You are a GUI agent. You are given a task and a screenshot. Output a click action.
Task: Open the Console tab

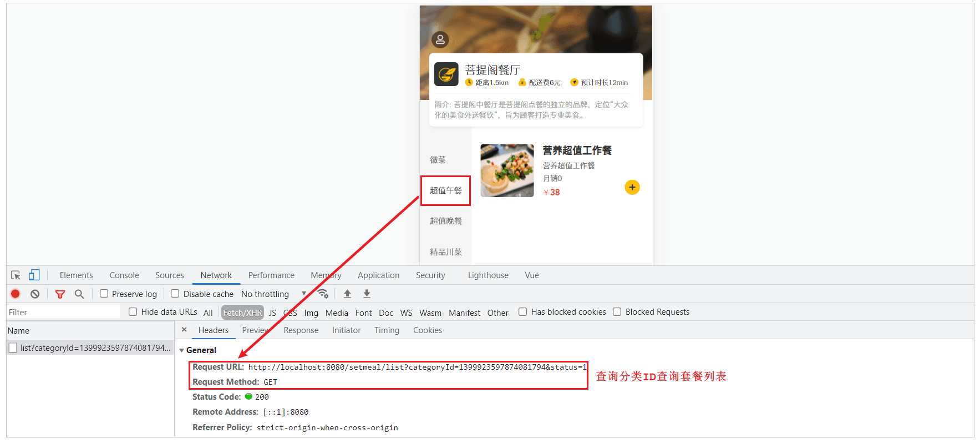[x=124, y=275]
